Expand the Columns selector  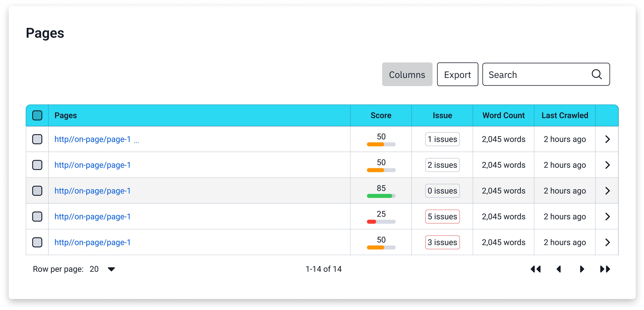pyautogui.click(x=407, y=74)
